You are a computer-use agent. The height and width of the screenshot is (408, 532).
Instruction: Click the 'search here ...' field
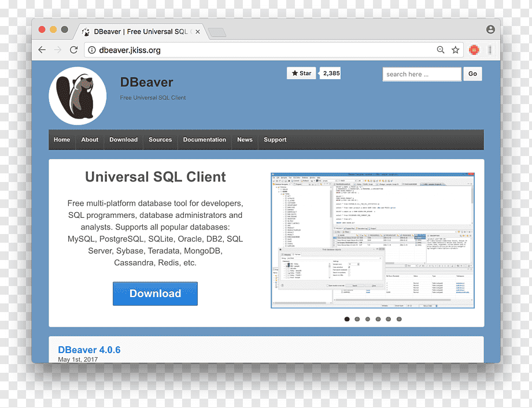[422, 74]
